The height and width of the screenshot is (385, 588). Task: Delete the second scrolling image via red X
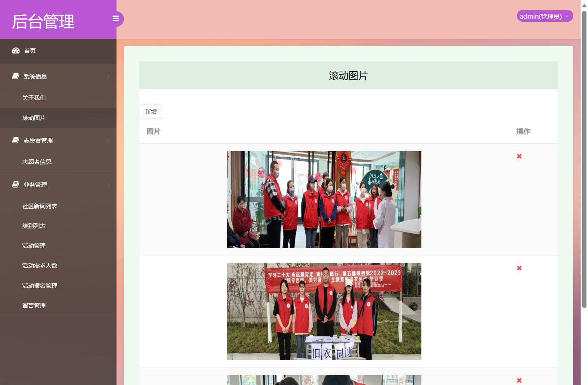(x=519, y=268)
